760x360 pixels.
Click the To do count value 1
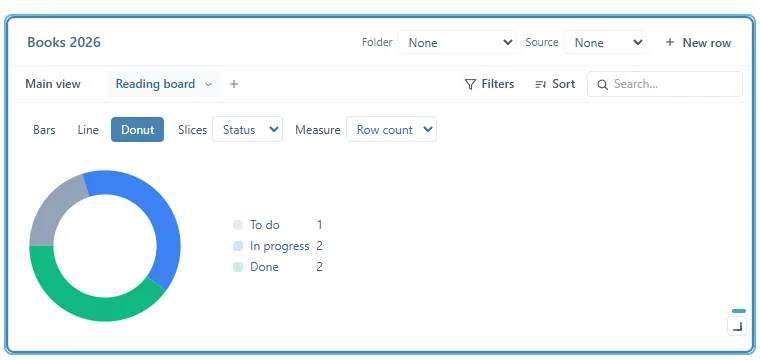[319, 225]
